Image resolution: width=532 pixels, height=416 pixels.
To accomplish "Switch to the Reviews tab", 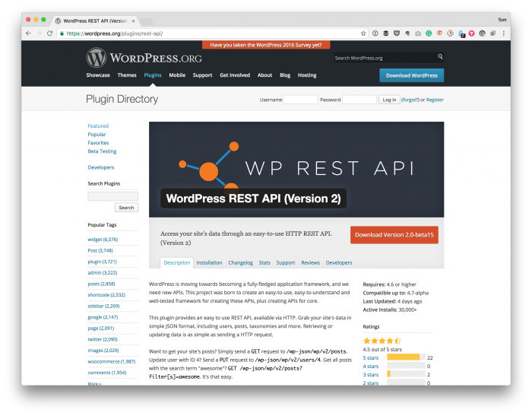I will (x=310, y=262).
